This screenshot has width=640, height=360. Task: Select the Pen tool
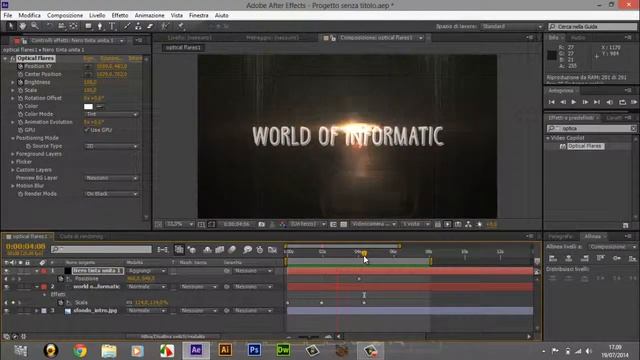click(x=100, y=26)
